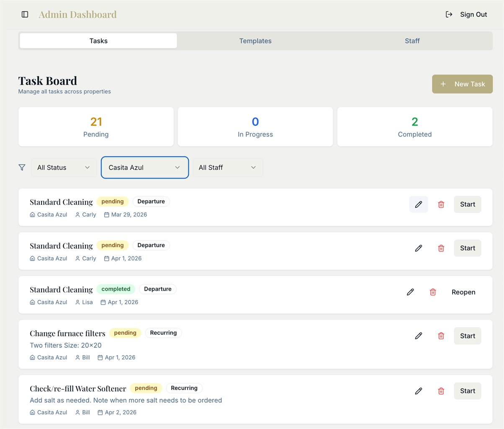Click the Admin Dashboard title
Image resolution: width=504 pixels, height=429 pixels.
click(x=78, y=14)
